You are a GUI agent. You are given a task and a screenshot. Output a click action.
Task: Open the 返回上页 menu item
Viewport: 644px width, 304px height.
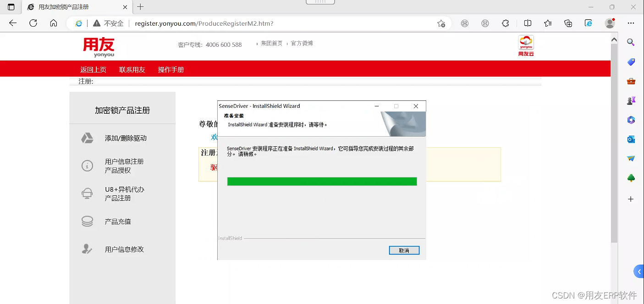(x=94, y=70)
